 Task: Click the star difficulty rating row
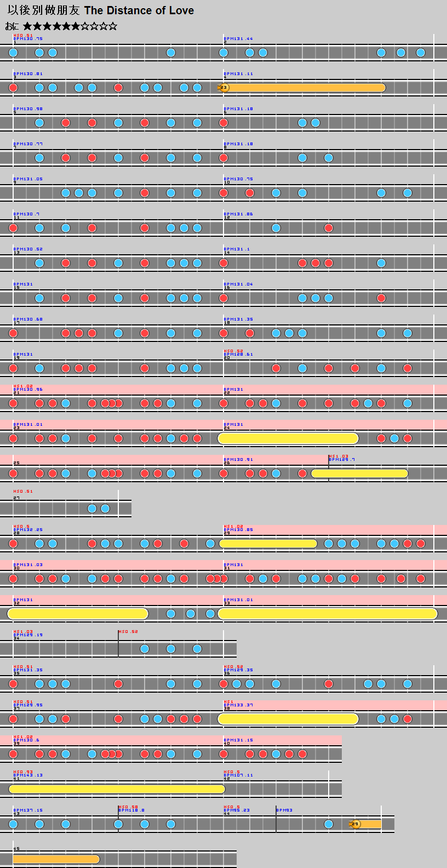click(70, 26)
